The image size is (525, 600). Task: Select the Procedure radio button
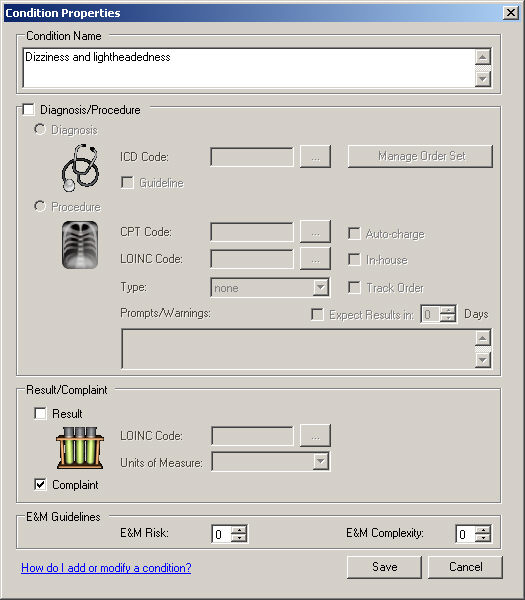coord(39,206)
